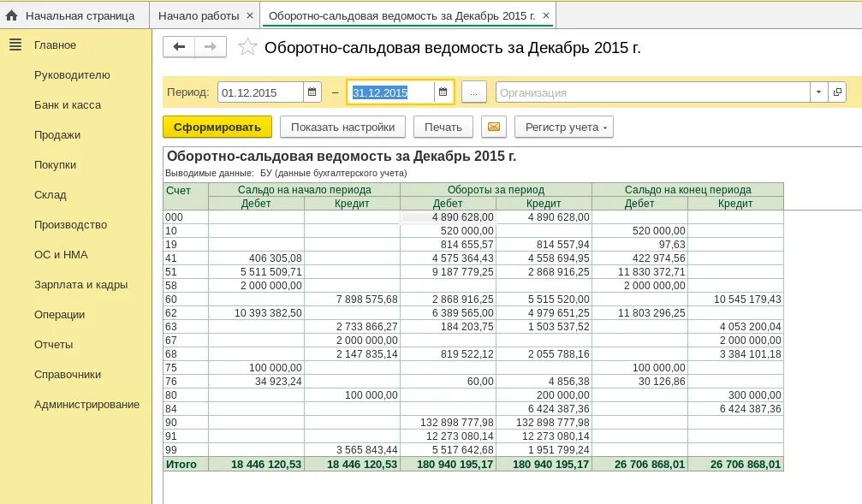Close the Оборотно-сальдовая ведомость tab
The height and width of the screenshot is (504, 862).
pos(546,16)
